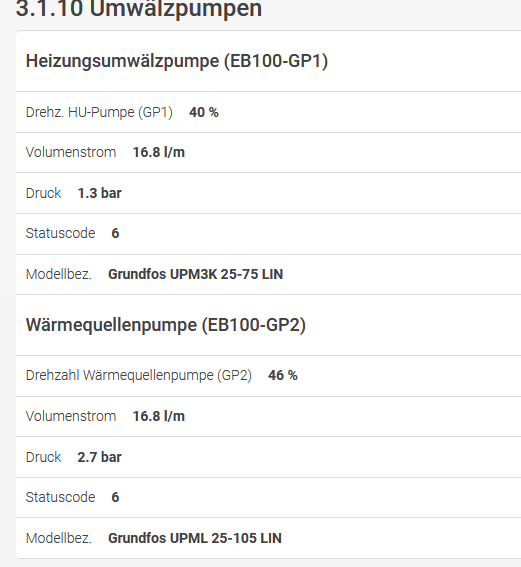Click the GP1 Statuscode label
Image resolution: width=521 pixels, height=567 pixels.
(60, 233)
